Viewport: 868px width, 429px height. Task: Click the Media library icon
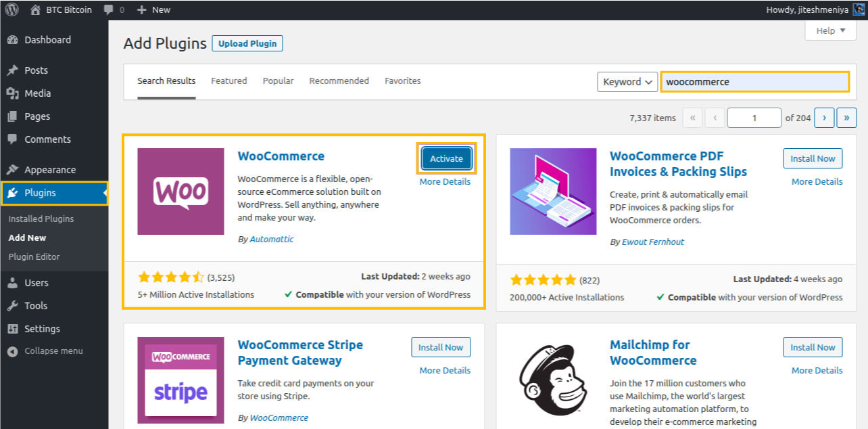click(12, 93)
